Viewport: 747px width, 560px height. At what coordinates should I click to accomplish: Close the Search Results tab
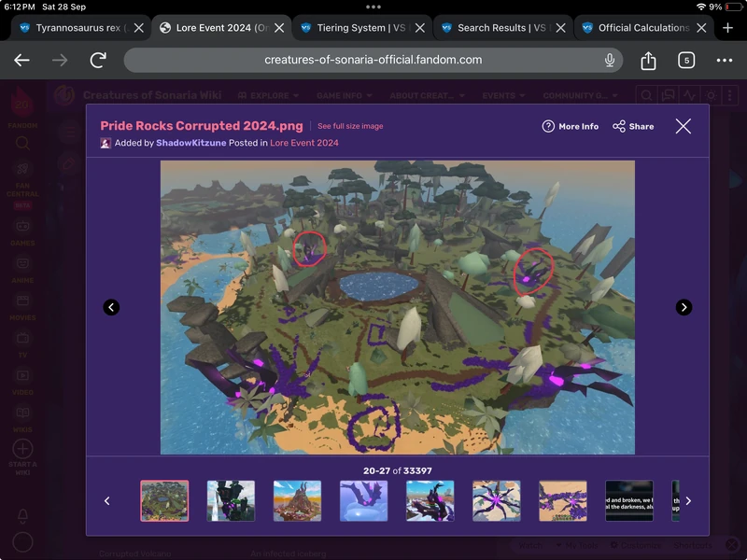561,28
